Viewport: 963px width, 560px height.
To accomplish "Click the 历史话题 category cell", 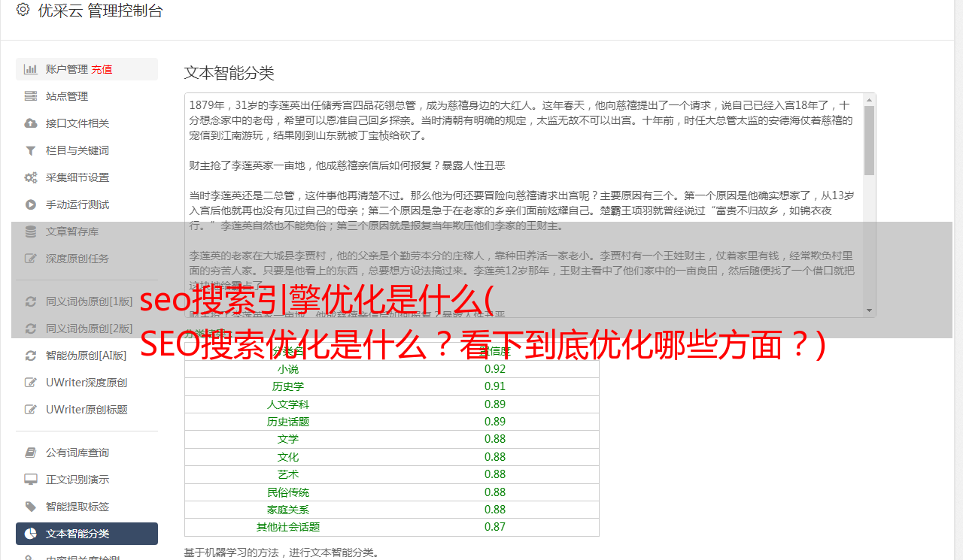I will click(x=288, y=422).
